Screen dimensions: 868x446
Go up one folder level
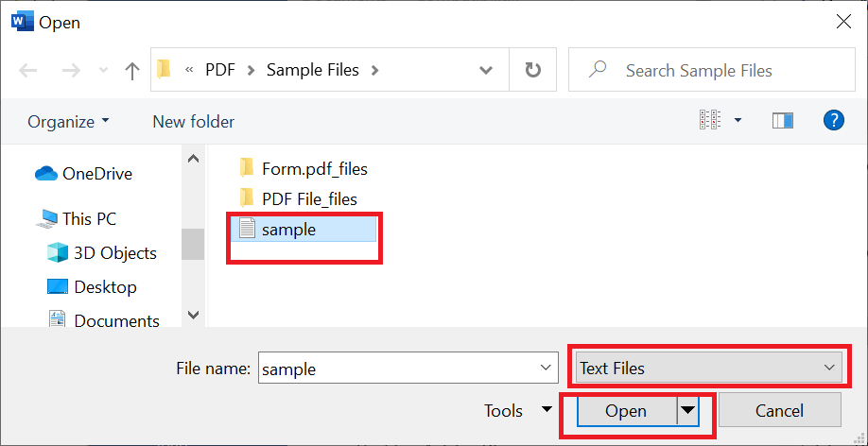[131, 70]
